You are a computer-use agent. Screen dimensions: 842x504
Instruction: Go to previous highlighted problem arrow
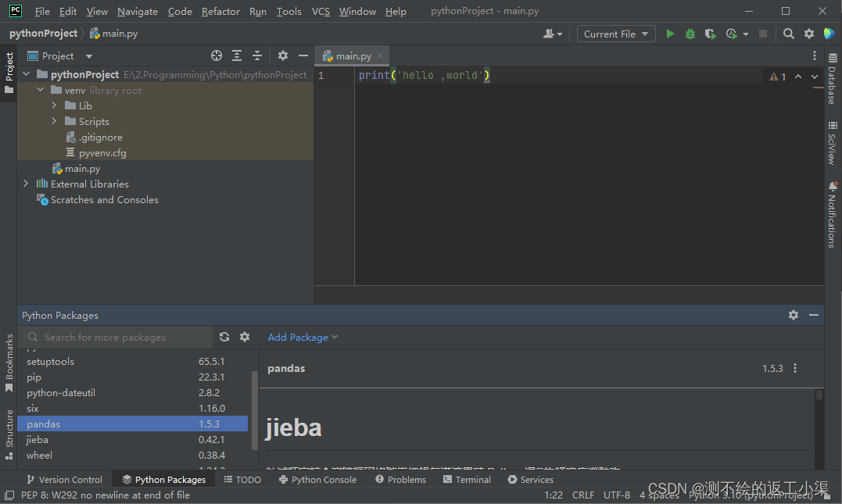tap(798, 77)
